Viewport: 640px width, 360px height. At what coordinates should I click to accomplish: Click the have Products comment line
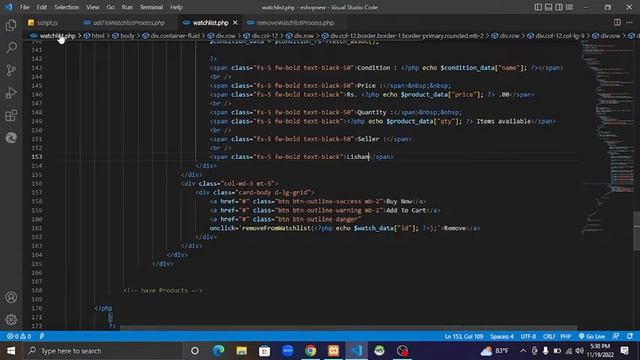pyautogui.click(x=163, y=291)
